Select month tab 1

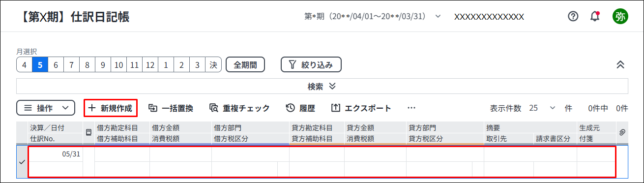(166, 64)
